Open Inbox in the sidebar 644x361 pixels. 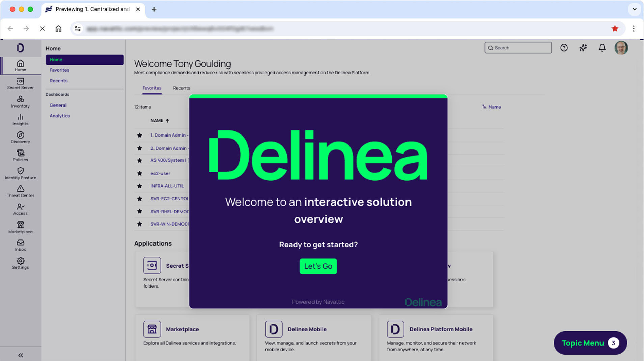[20, 245]
